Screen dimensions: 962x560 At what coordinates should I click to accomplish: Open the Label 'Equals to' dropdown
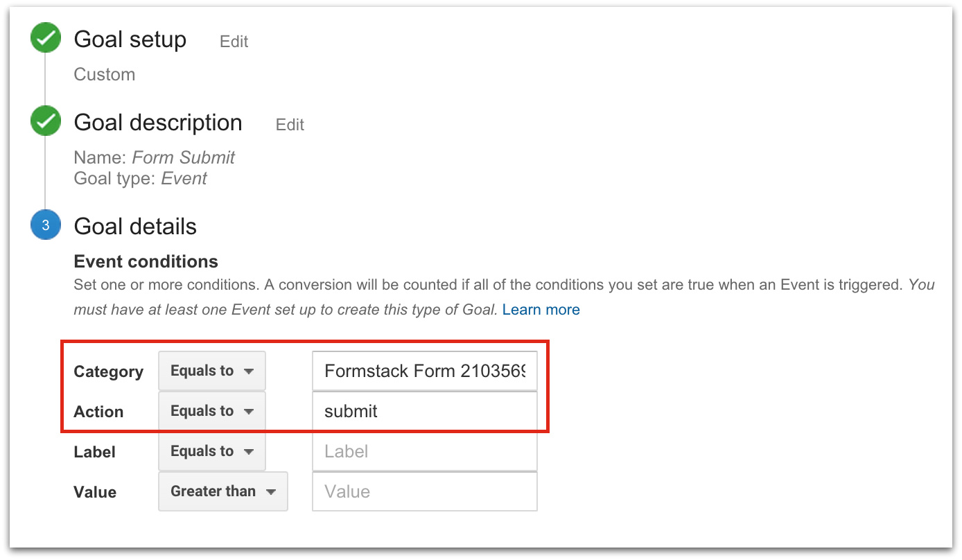(212, 451)
